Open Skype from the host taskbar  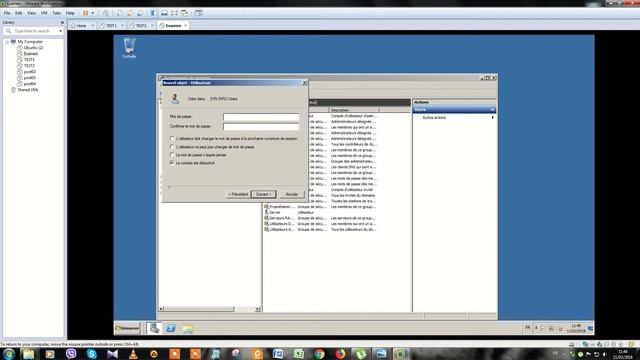(92, 354)
